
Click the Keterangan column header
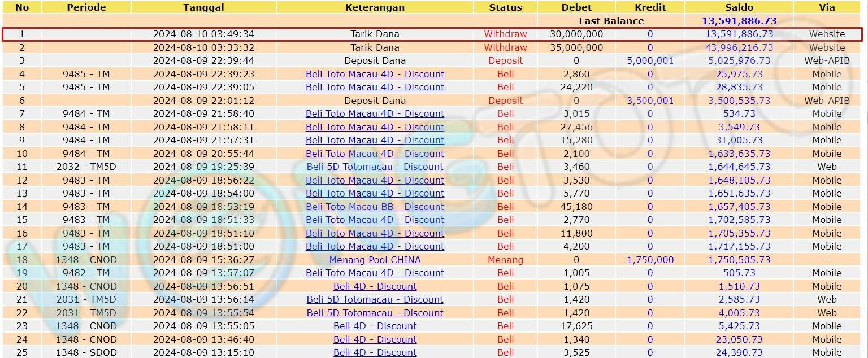click(x=375, y=7)
